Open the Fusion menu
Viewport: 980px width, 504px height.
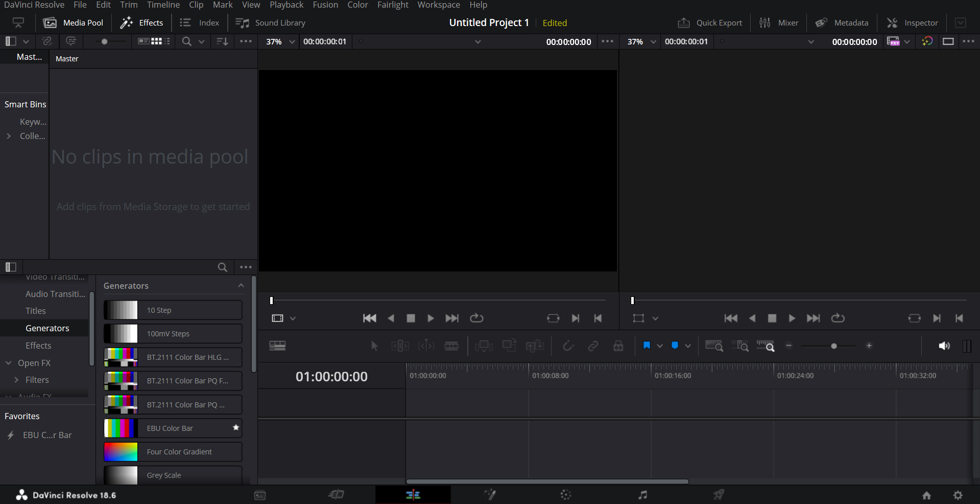[x=325, y=5]
